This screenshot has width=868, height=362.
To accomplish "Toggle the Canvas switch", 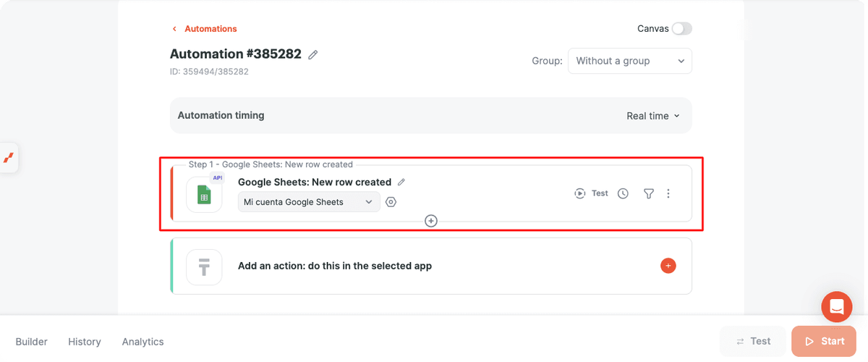I will (681, 29).
